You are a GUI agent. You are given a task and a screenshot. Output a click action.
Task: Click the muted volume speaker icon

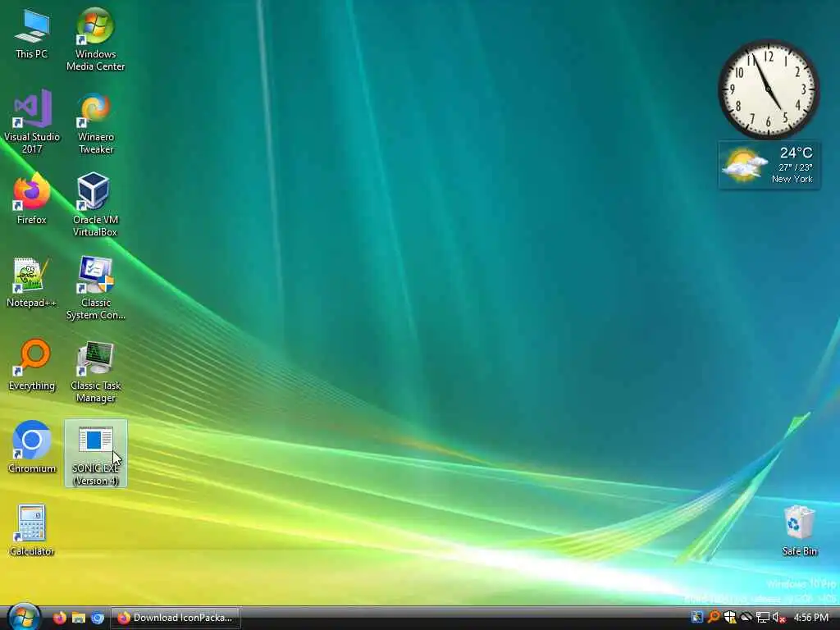[x=778, y=617]
